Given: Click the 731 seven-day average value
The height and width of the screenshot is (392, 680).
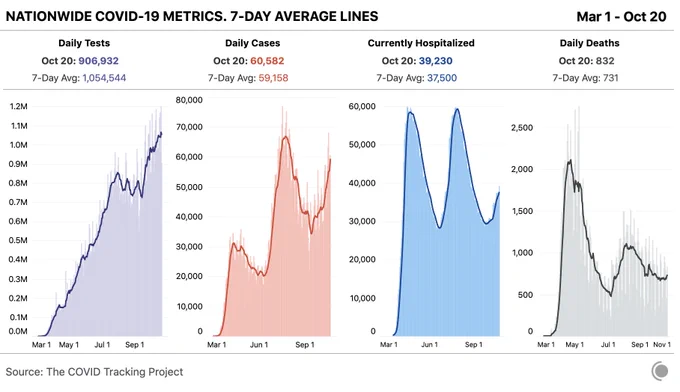Looking at the screenshot, I should pyautogui.click(x=610, y=78).
